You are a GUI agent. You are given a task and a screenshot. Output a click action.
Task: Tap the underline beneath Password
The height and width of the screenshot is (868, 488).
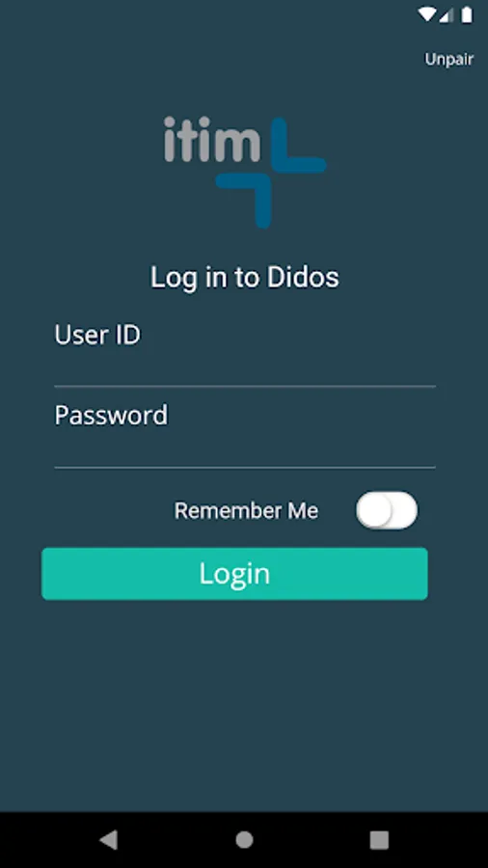coord(245,468)
